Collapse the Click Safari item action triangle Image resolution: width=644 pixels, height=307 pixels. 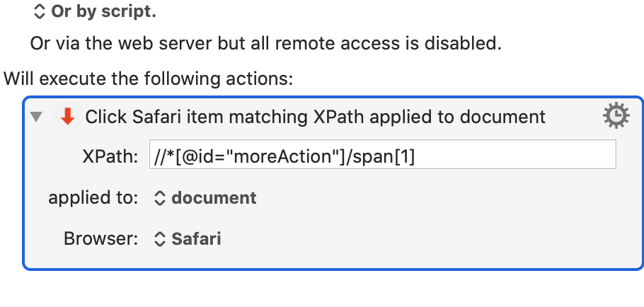pyautogui.click(x=37, y=117)
